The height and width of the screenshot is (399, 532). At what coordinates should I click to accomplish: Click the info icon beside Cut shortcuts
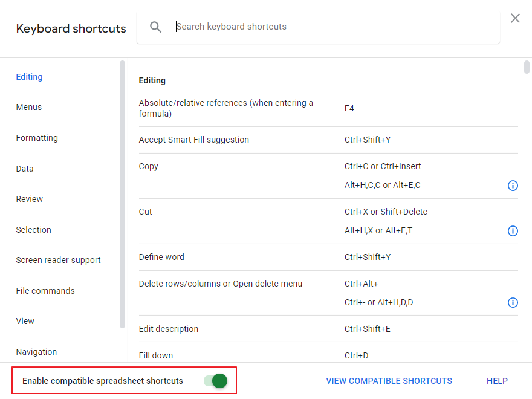513,230
